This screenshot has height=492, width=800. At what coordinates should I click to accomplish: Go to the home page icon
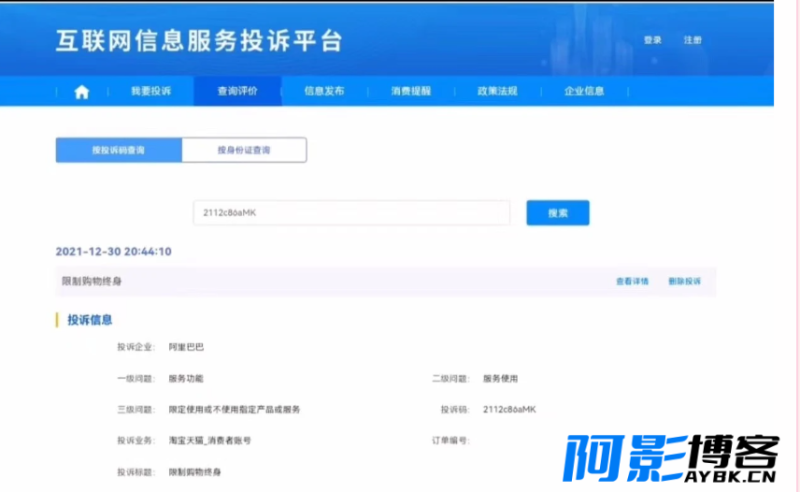[82, 92]
